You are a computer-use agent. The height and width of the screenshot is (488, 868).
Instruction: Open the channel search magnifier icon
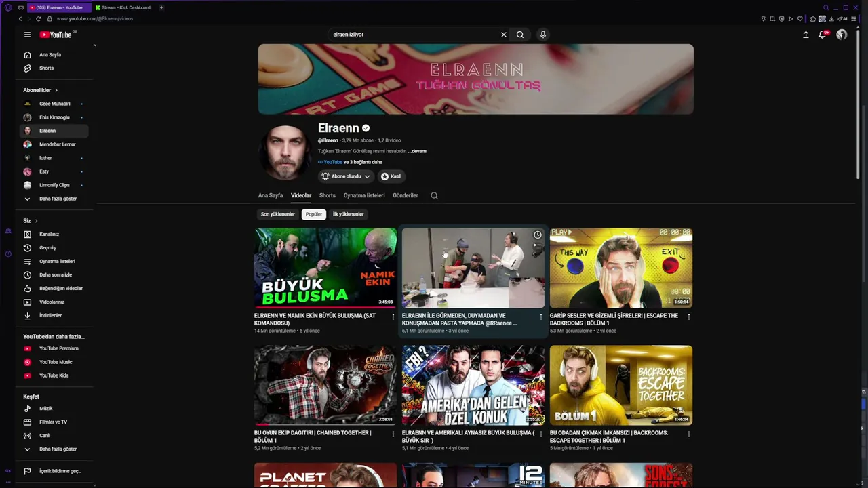pos(434,196)
